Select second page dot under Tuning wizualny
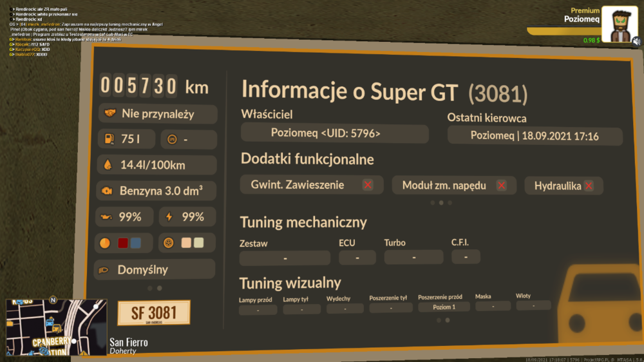 (448, 320)
